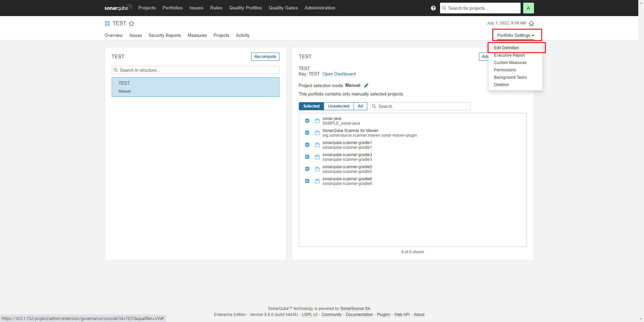Open the Portfolio Settings dropdown
644x322 pixels.
(x=516, y=35)
